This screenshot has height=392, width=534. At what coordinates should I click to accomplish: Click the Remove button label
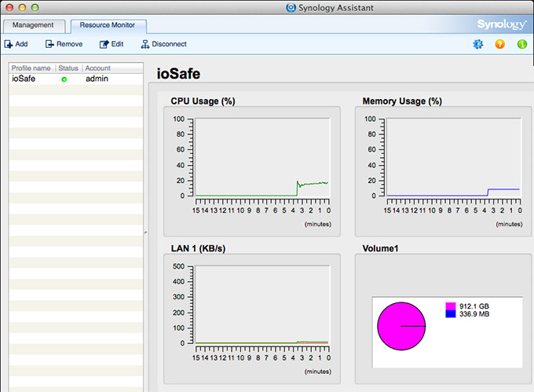click(x=69, y=44)
